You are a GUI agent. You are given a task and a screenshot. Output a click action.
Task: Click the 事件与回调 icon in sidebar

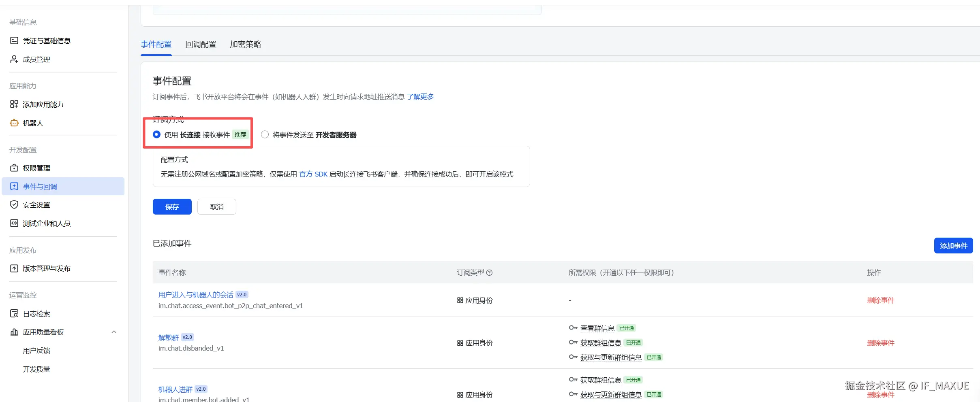click(x=14, y=186)
